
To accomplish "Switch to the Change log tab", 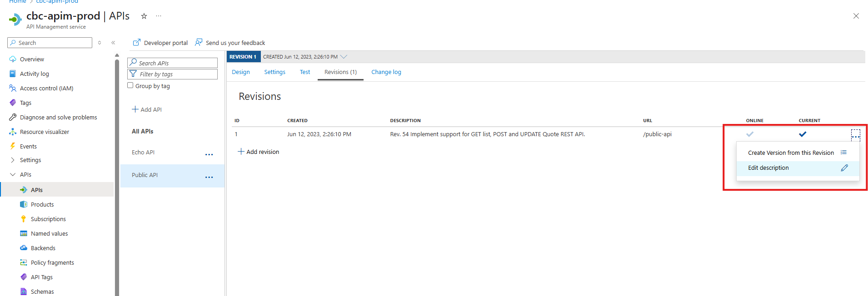I will pyautogui.click(x=386, y=72).
